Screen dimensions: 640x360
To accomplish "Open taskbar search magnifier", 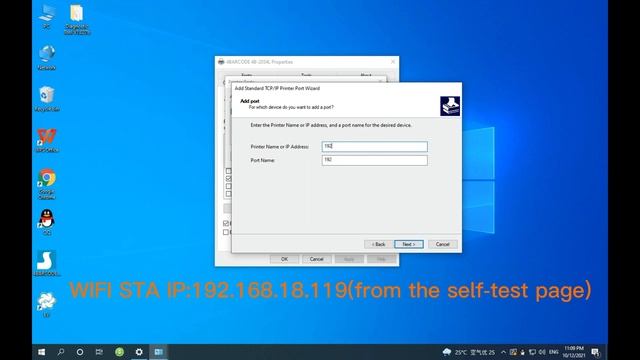I will click(61, 352).
